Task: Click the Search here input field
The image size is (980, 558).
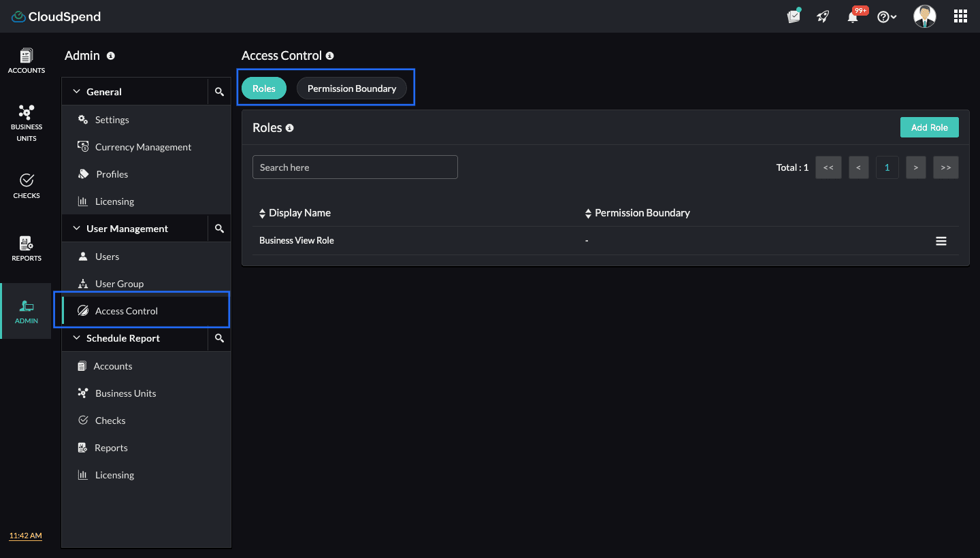Action: [355, 167]
